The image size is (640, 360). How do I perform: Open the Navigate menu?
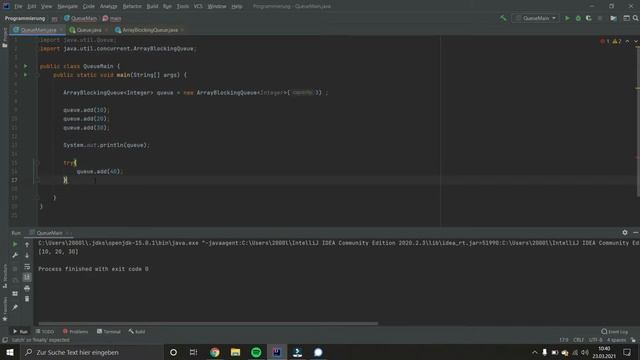(67, 6)
